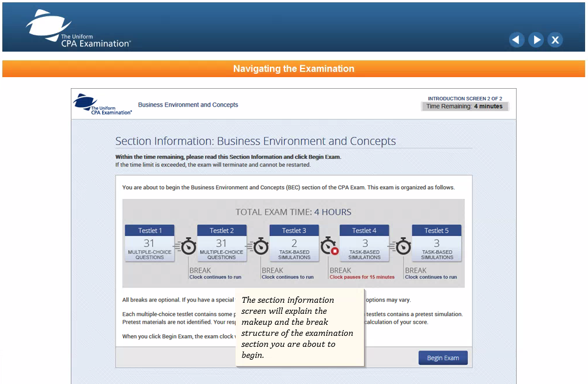The height and width of the screenshot is (384, 588).
Task: Click the paused stopwatch icon after Testlet 3
Action: click(330, 247)
